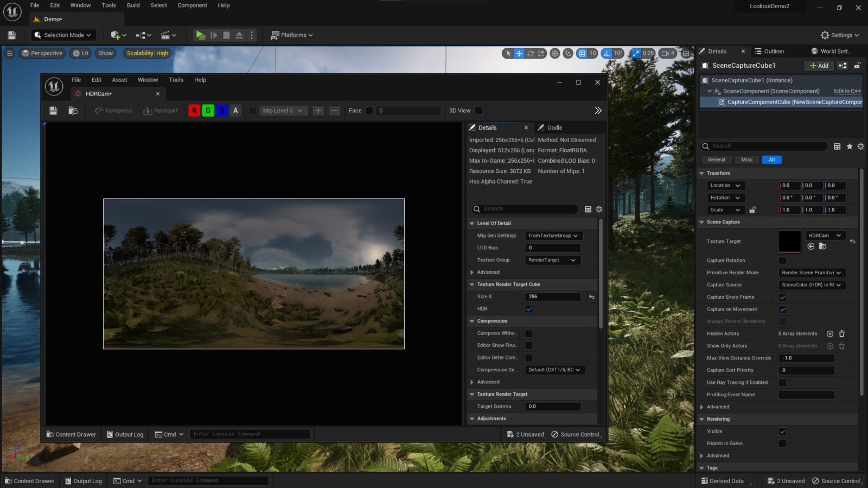Change Compression Settings from Default DXT1/5

[x=554, y=369]
